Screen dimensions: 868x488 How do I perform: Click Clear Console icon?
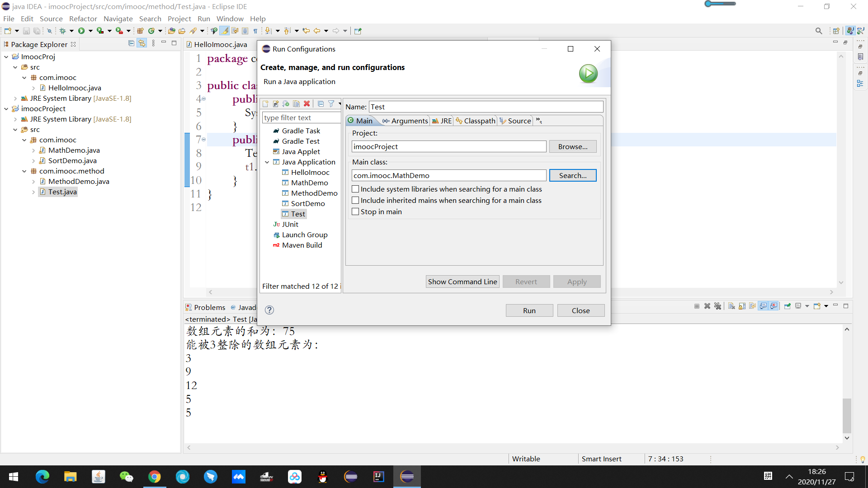tap(731, 306)
